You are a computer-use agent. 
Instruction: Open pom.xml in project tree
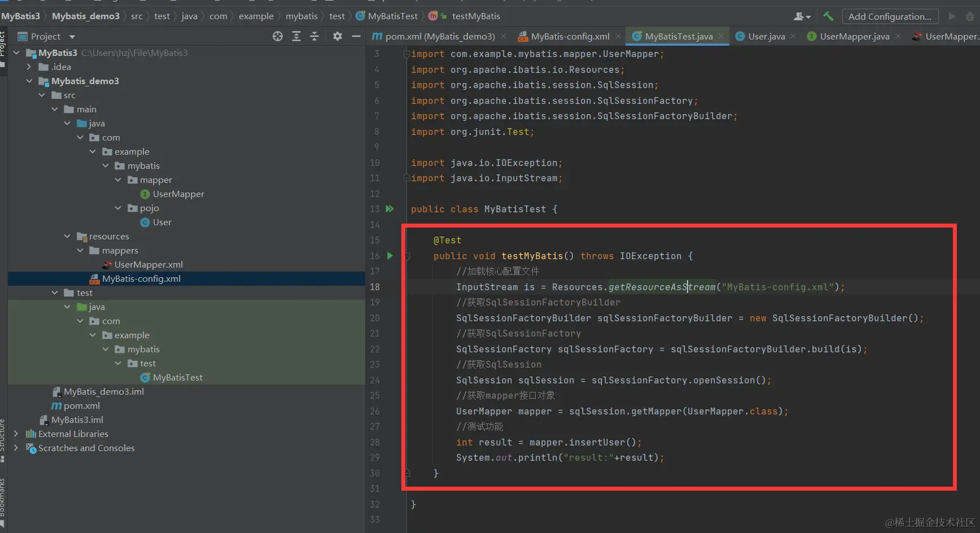[76, 405]
